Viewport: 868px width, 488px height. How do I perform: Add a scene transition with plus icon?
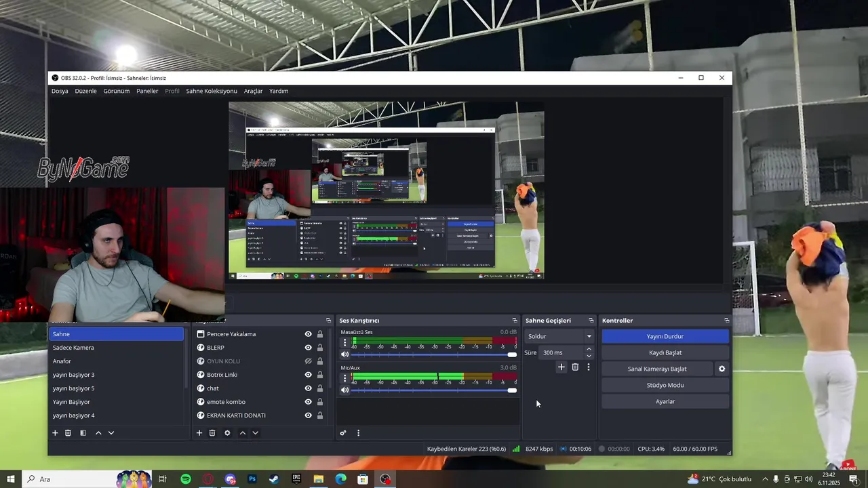[561, 367]
